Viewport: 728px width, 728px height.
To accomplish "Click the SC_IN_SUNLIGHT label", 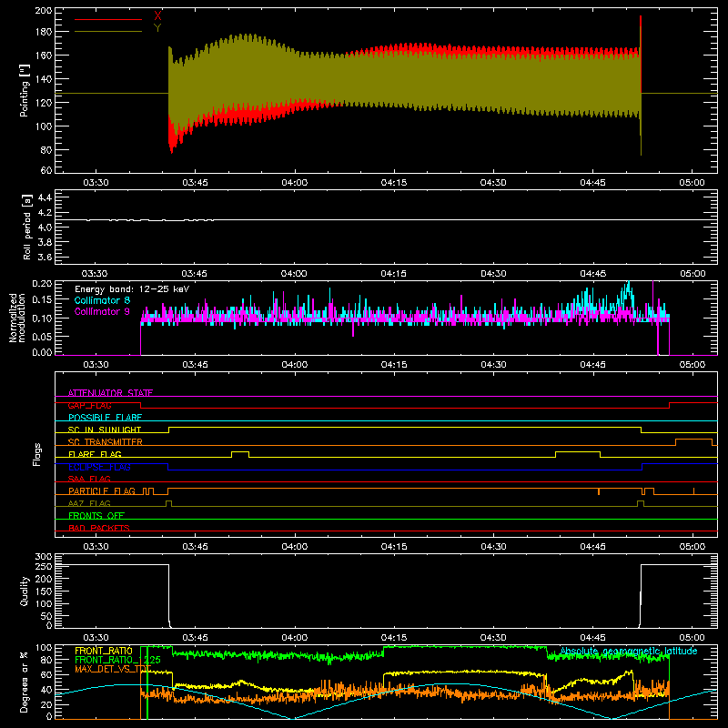I will (x=105, y=430).
